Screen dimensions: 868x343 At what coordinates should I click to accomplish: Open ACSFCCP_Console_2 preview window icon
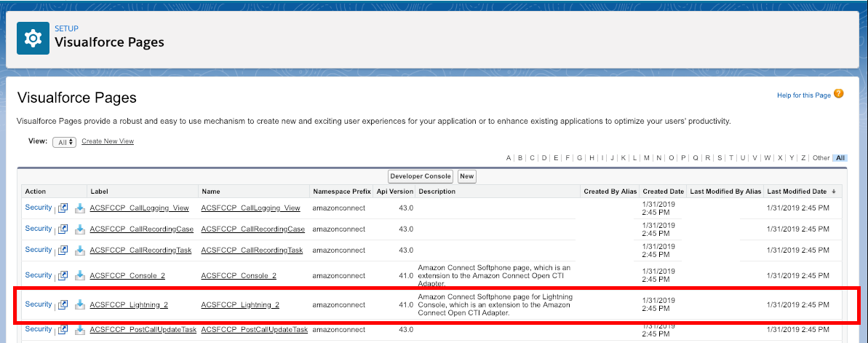pos(63,275)
